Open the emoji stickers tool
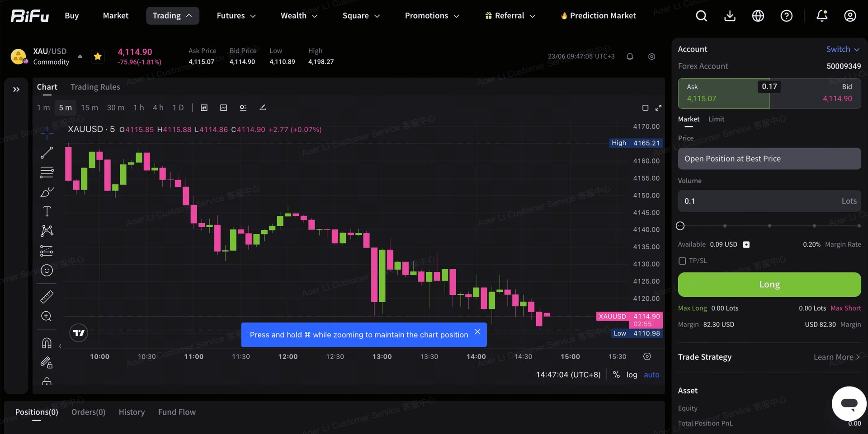This screenshot has height=434, width=868. pos(47,270)
